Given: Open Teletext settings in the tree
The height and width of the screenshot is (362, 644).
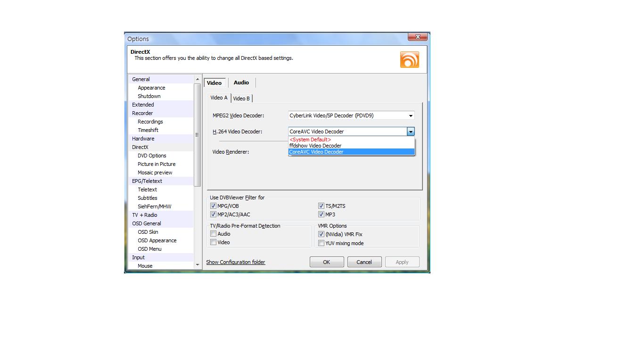Looking at the screenshot, I should [147, 189].
